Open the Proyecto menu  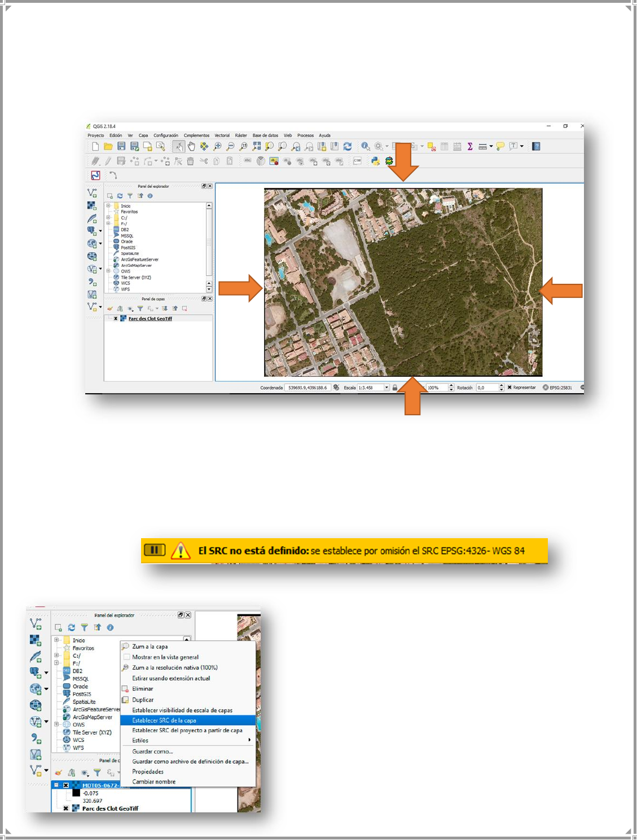point(96,135)
